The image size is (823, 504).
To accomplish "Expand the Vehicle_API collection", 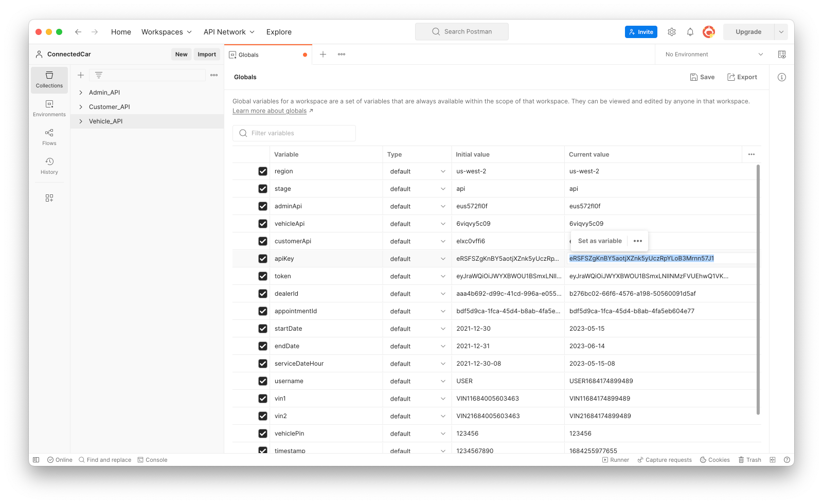I will (x=81, y=121).
